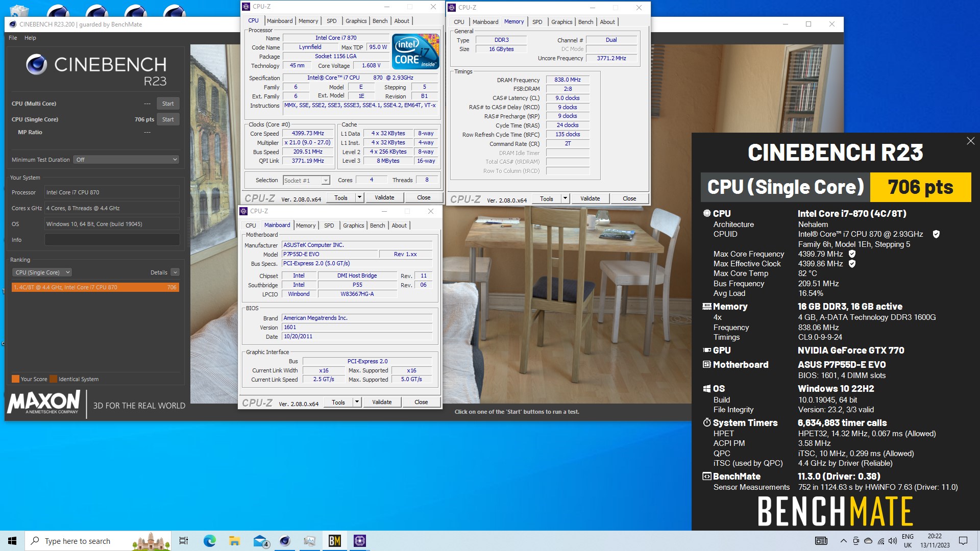Switch to Cinebench via its taskbar icon
The width and height of the screenshot is (980, 551).
pos(285,541)
